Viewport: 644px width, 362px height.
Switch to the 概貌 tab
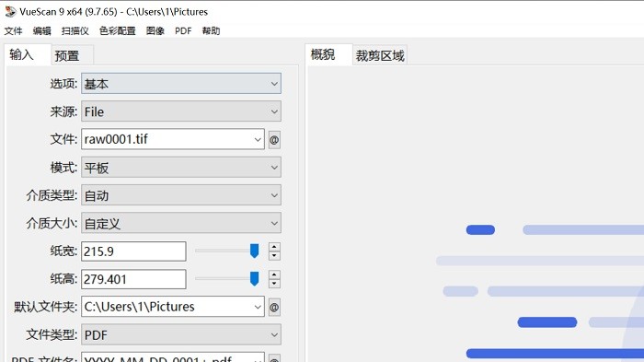click(x=328, y=54)
